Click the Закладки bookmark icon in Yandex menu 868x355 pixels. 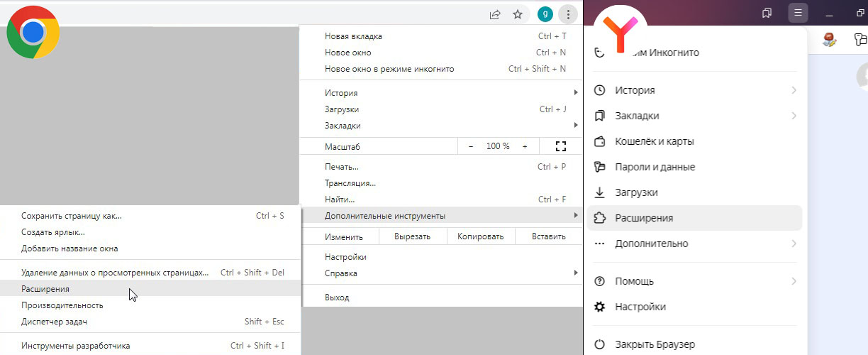(600, 116)
